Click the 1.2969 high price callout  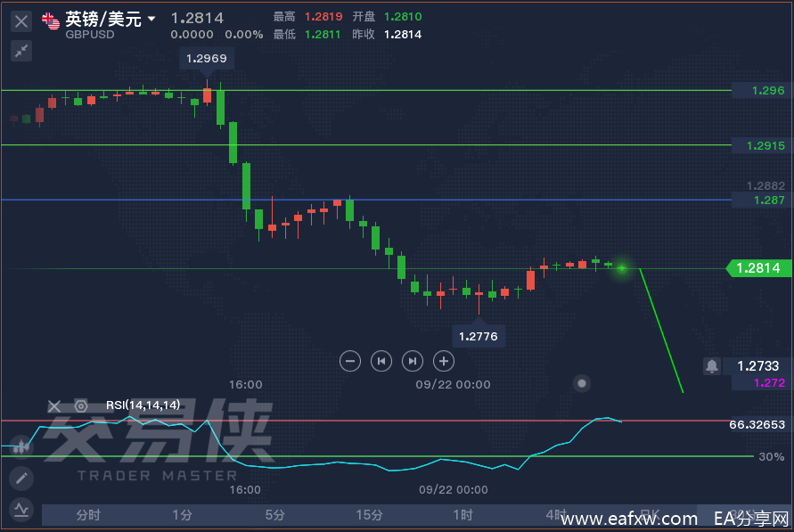pos(206,58)
